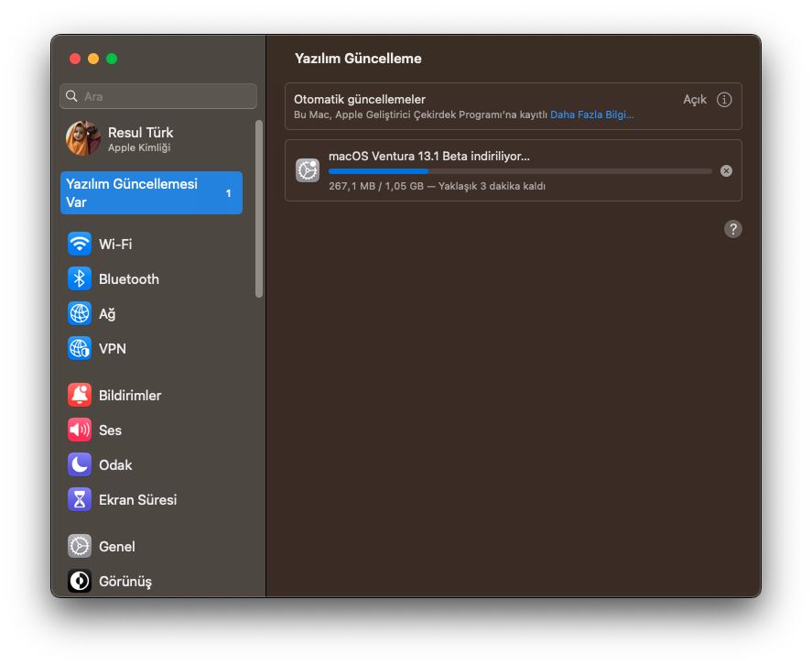
Task: Click the sidebar vertical scrollbar
Action: coord(259,209)
